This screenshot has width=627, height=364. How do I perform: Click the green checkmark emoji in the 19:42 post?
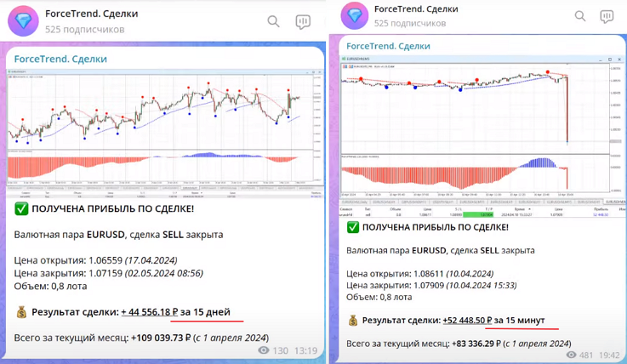[353, 227]
